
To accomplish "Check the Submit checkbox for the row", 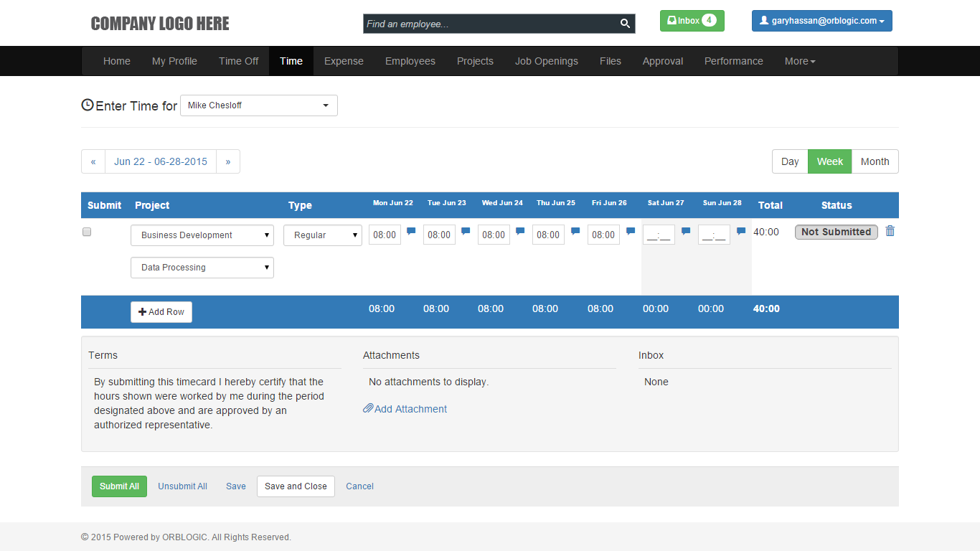I will point(87,232).
